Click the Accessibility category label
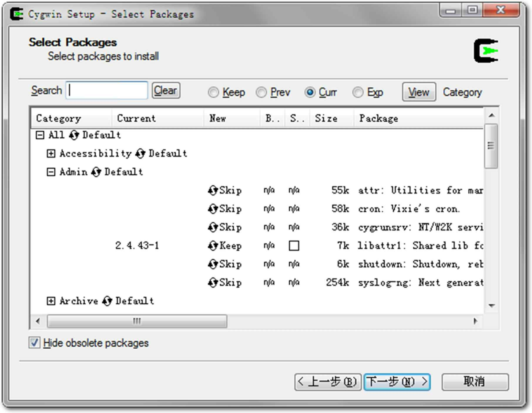This screenshot has height=413, width=532. click(x=96, y=153)
